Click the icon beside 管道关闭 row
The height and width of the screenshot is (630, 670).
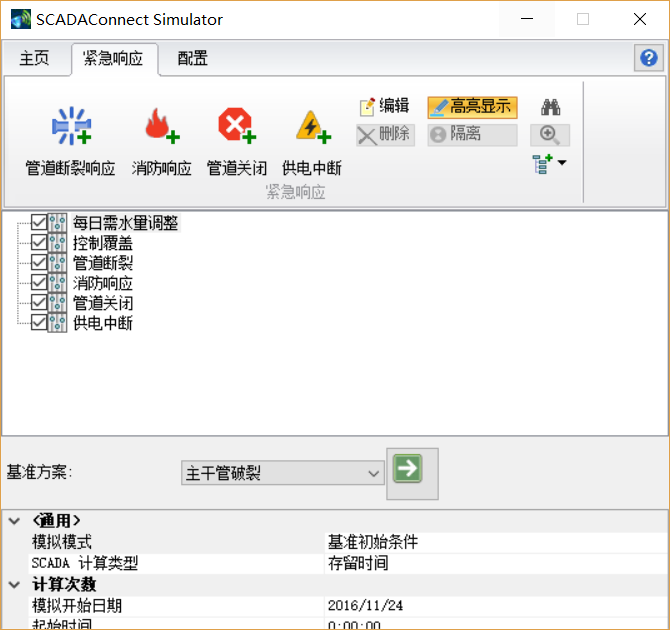pos(57,303)
